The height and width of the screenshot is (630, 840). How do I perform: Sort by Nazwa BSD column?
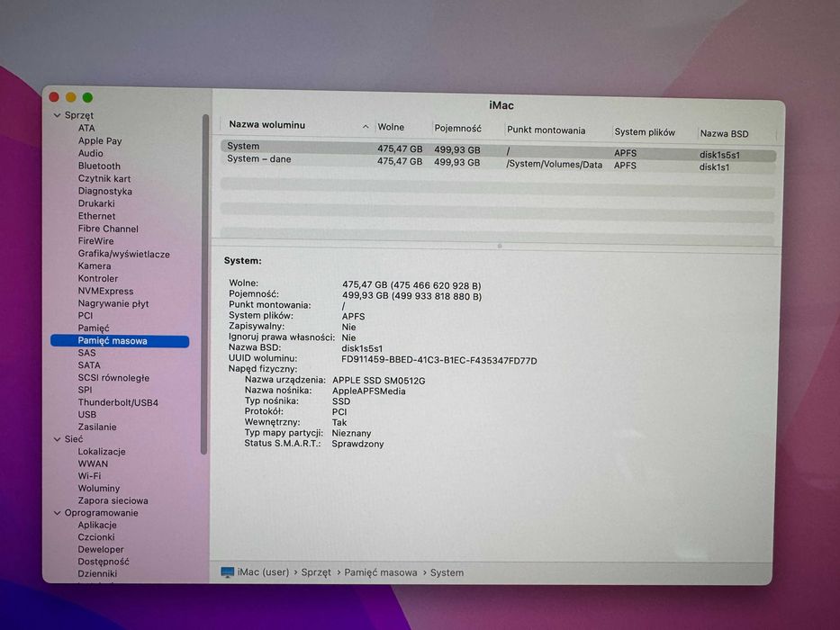pos(724,134)
